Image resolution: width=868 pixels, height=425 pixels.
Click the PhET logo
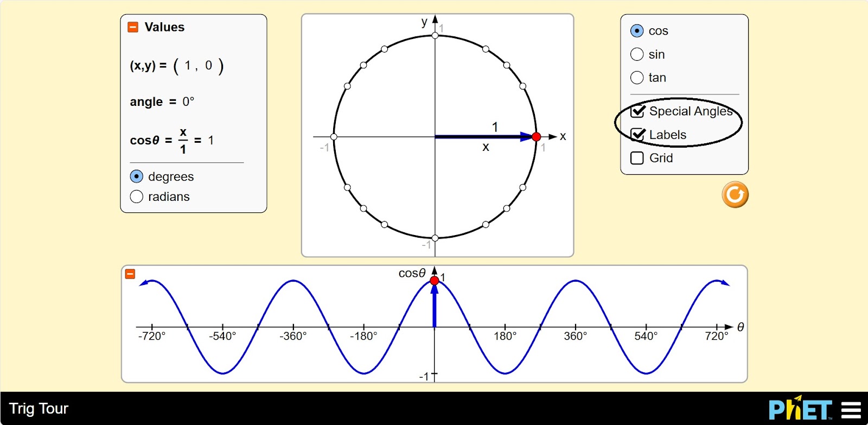pyautogui.click(x=800, y=409)
